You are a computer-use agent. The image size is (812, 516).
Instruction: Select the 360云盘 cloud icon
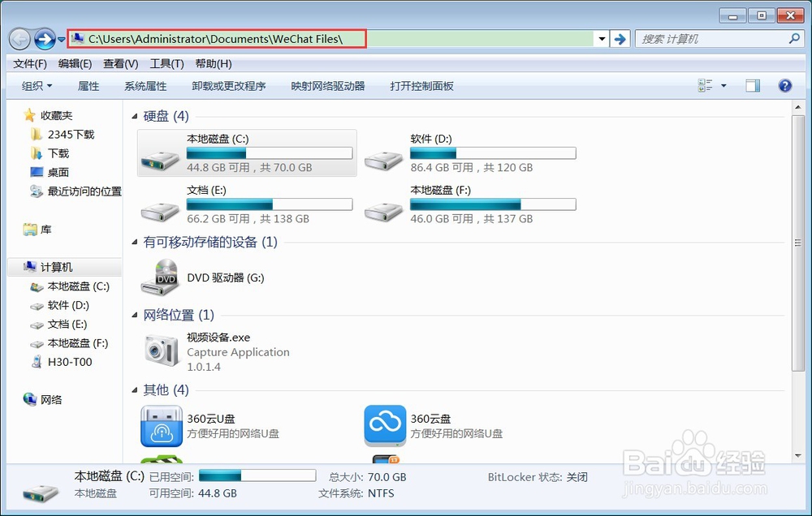(x=385, y=425)
